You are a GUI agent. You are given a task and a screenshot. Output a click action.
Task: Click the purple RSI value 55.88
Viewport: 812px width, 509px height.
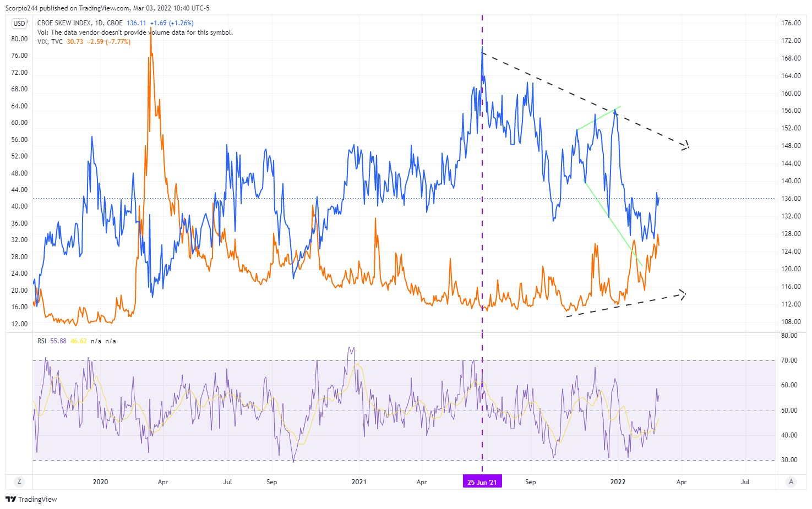click(x=58, y=341)
